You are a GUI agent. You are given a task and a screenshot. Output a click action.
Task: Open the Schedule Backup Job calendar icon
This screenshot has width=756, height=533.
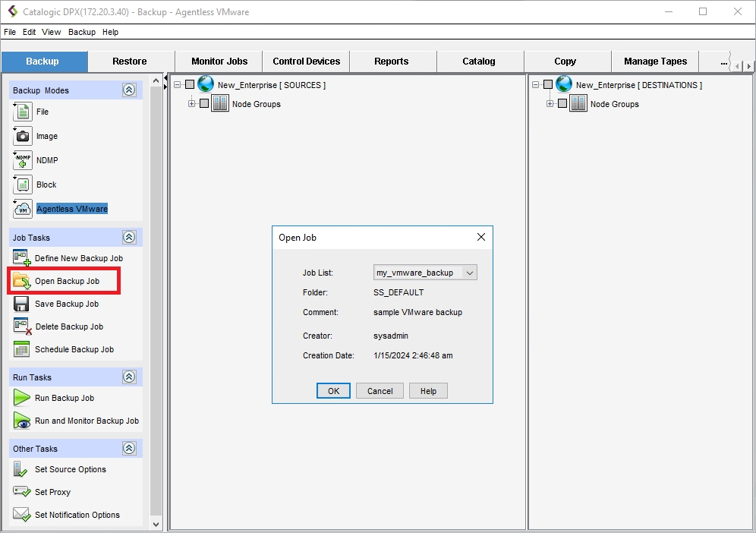coord(22,349)
